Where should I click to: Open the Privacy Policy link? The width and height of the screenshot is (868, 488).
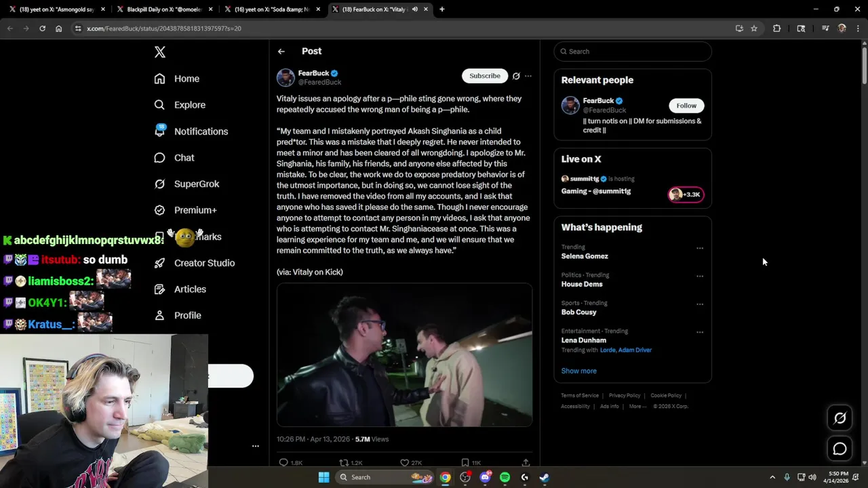(625, 396)
